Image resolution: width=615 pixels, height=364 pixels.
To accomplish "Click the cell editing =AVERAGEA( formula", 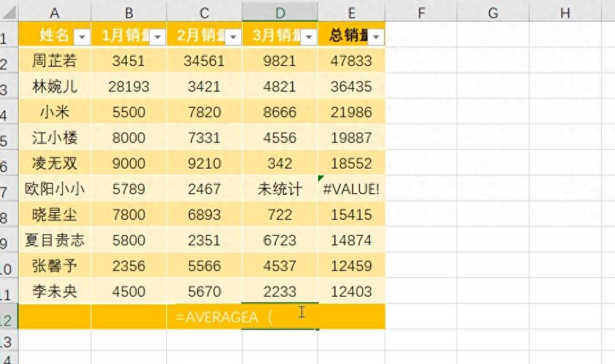I will coord(280,317).
